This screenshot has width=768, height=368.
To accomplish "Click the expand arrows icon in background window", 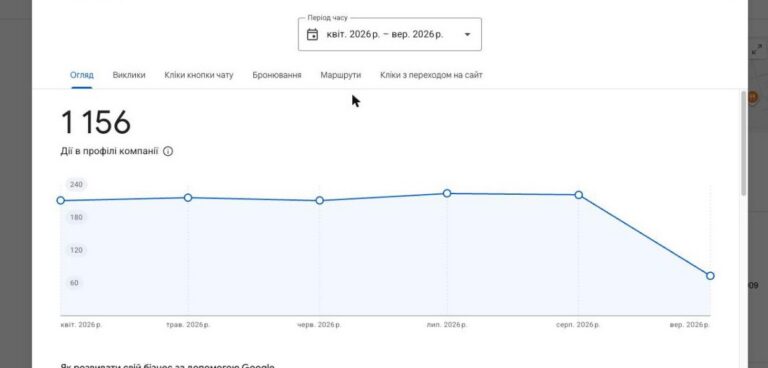I will (x=757, y=49).
